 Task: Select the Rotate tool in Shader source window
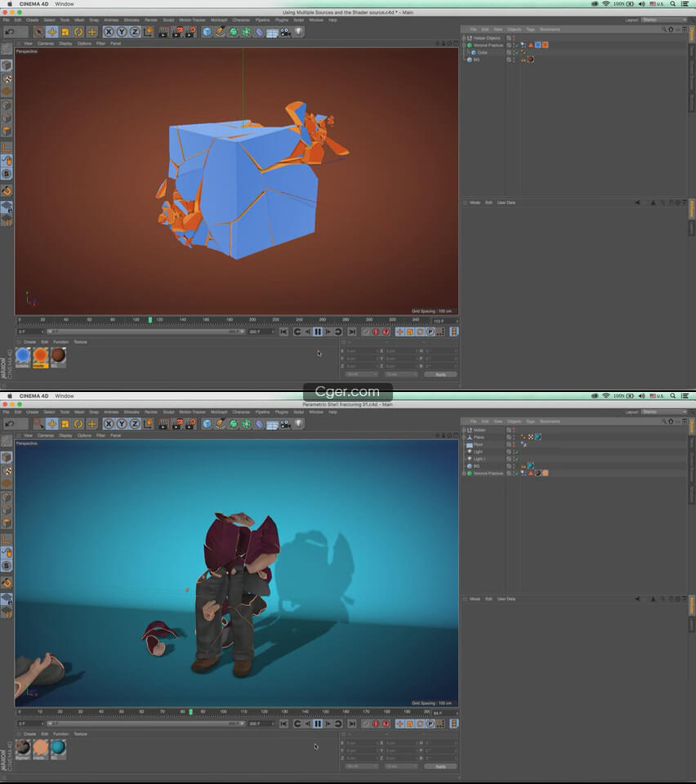(x=78, y=32)
